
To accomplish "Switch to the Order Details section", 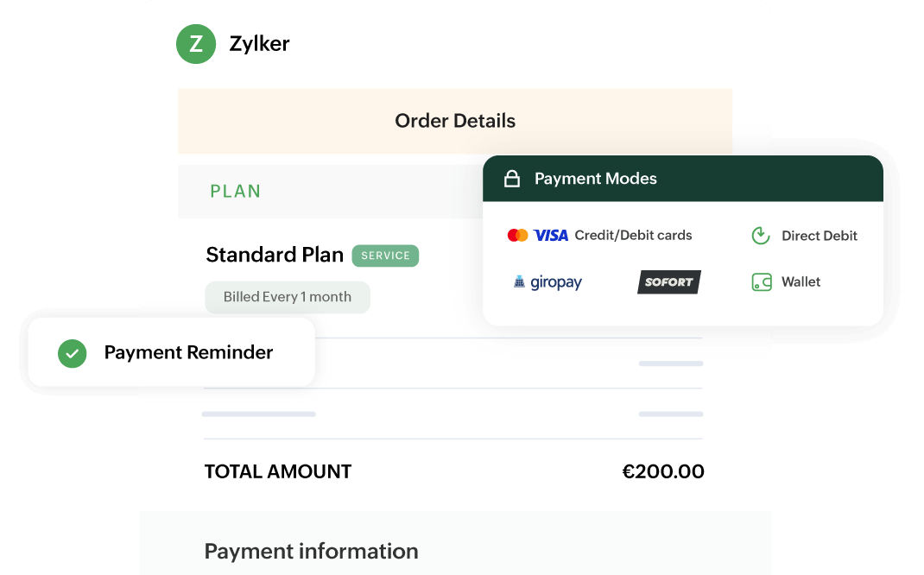I will (454, 121).
